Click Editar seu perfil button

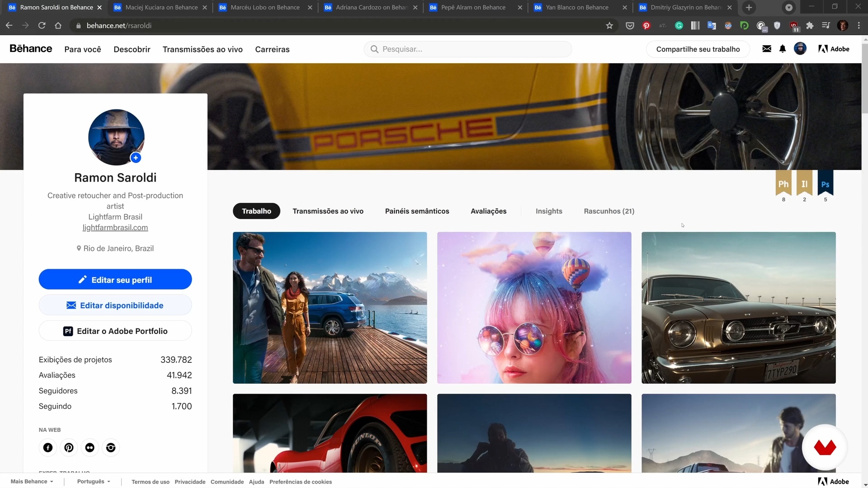click(115, 280)
